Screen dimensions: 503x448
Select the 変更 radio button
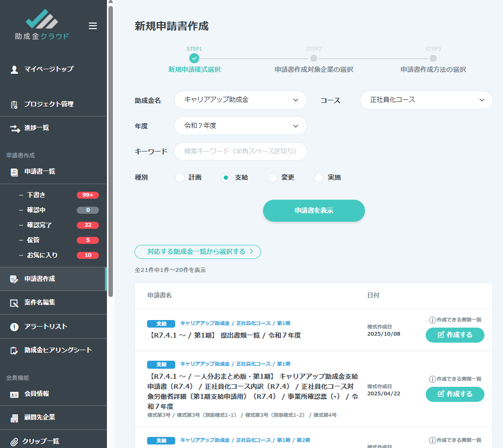(x=272, y=178)
